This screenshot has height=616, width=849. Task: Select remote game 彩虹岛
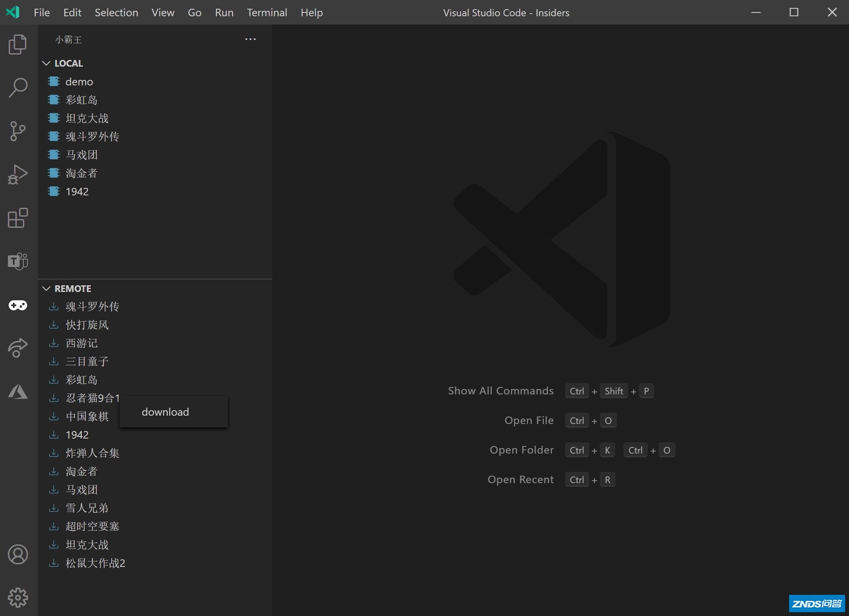[x=155, y=379]
